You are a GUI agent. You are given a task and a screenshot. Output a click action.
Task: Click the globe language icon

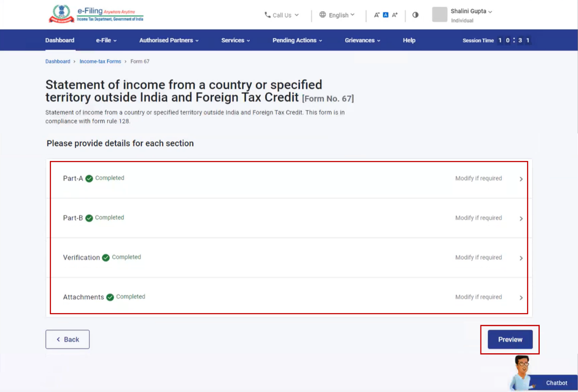click(323, 15)
